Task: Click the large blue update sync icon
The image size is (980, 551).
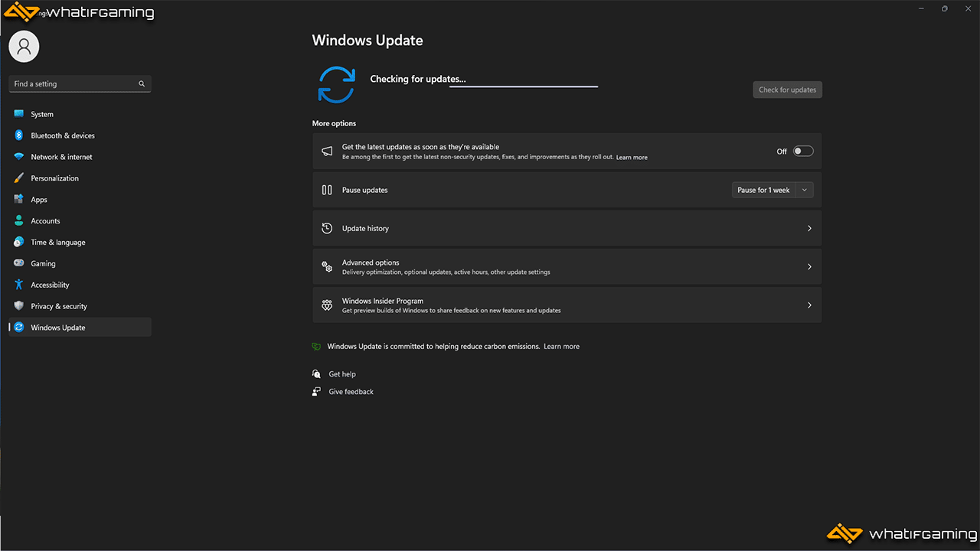Action: [x=337, y=84]
